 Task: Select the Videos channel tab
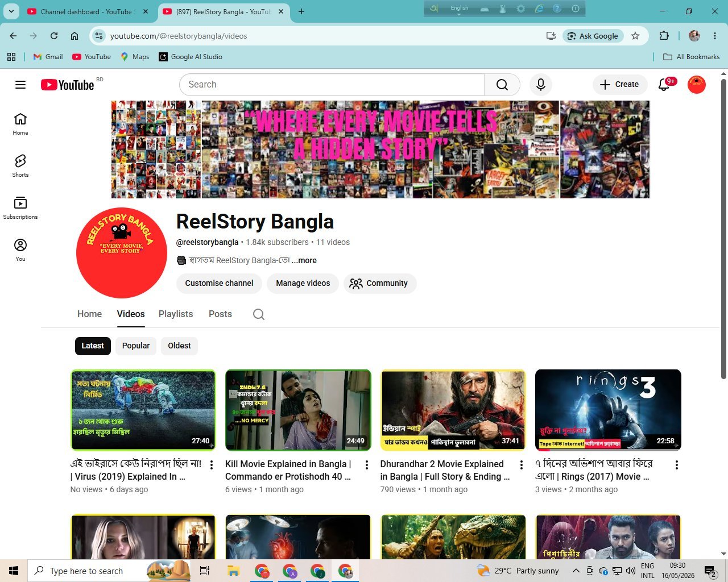[x=131, y=314]
